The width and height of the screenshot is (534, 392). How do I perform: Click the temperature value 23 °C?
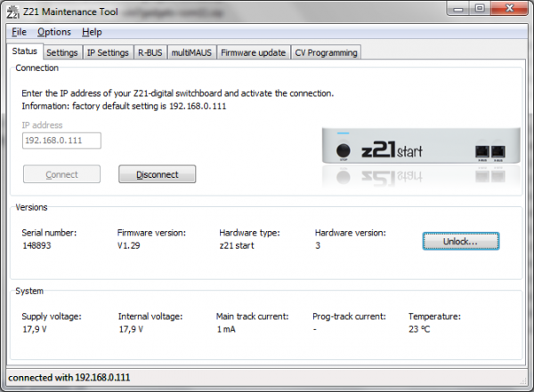[419, 330]
